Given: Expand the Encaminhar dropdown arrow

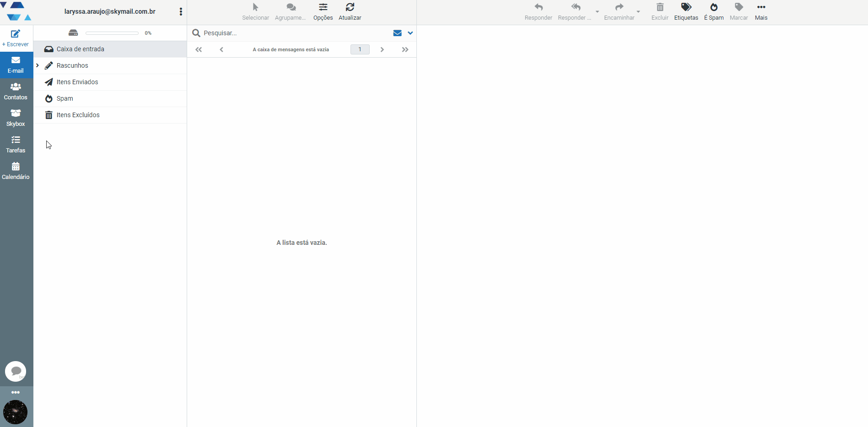Looking at the screenshot, I should [x=638, y=12].
